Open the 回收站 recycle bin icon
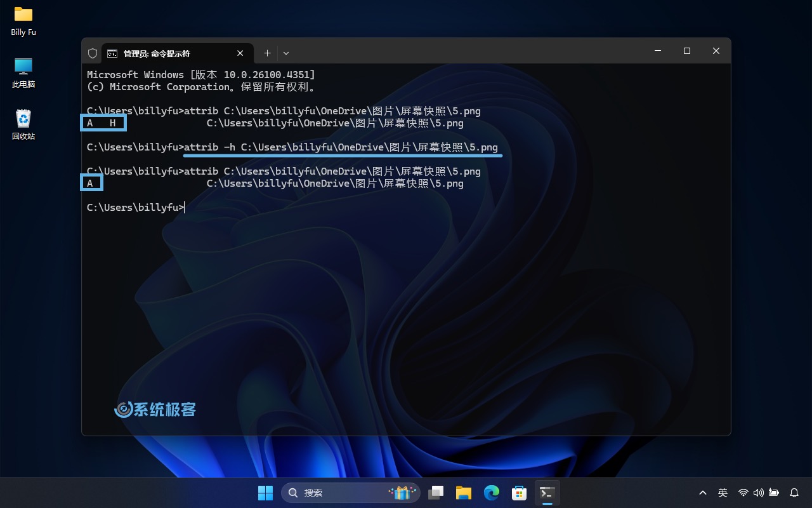Viewport: 812px width, 508px height. click(x=23, y=124)
